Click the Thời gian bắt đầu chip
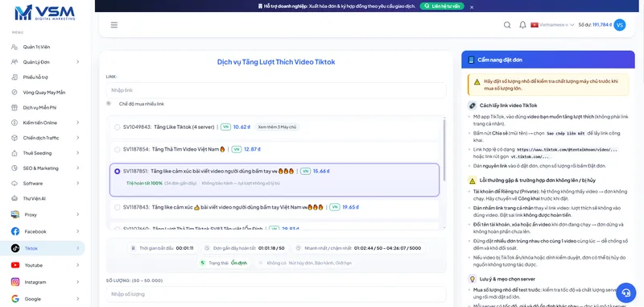The height and width of the screenshot is (307, 644). click(163, 248)
